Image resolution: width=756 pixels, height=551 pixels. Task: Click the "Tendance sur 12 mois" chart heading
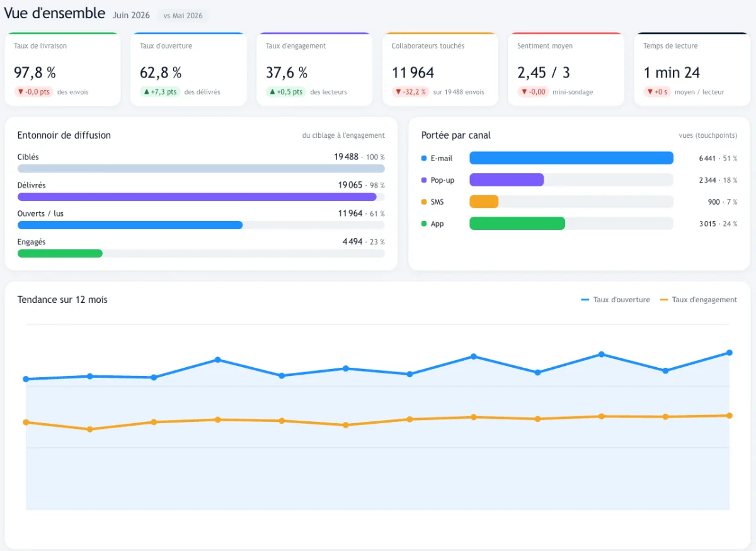(x=62, y=300)
